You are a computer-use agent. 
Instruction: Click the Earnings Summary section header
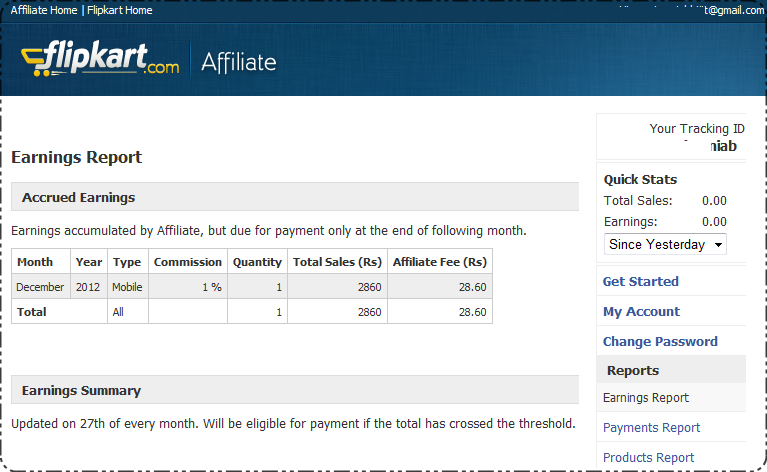[295, 390]
